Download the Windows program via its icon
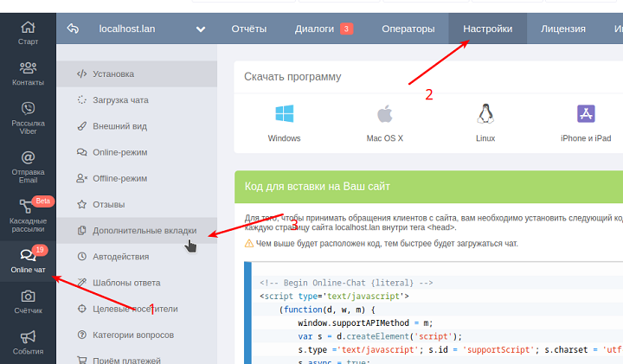Screen dimensions: 623x364 tap(284, 113)
